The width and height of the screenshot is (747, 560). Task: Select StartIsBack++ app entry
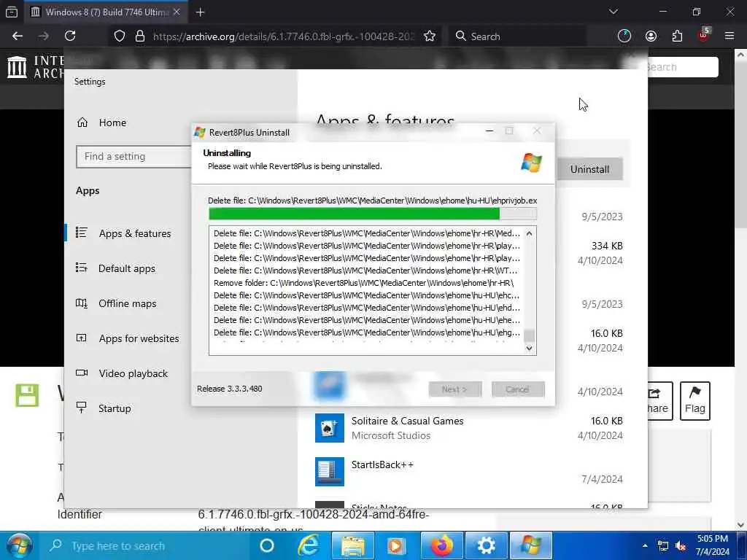click(469, 472)
